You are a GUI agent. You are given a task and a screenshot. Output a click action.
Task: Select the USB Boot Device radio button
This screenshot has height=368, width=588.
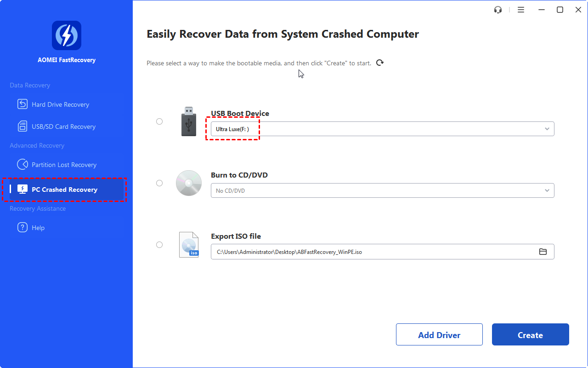click(159, 121)
